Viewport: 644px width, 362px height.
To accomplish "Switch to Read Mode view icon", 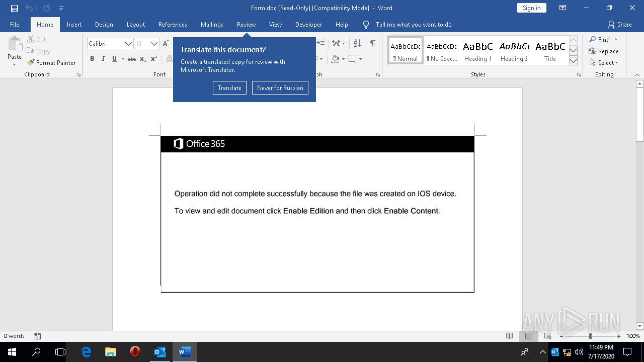I will click(x=509, y=336).
